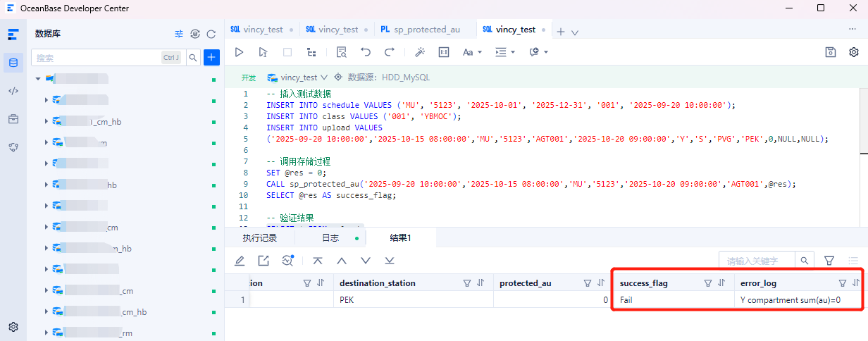The height and width of the screenshot is (341, 868).
Task: Filter the success_flag column
Action: tap(708, 283)
